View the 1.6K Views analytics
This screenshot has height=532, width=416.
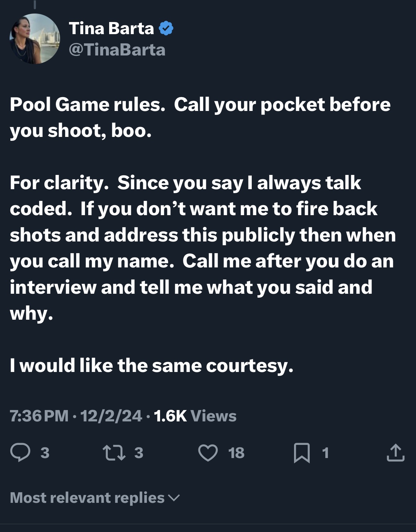tap(195, 416)
